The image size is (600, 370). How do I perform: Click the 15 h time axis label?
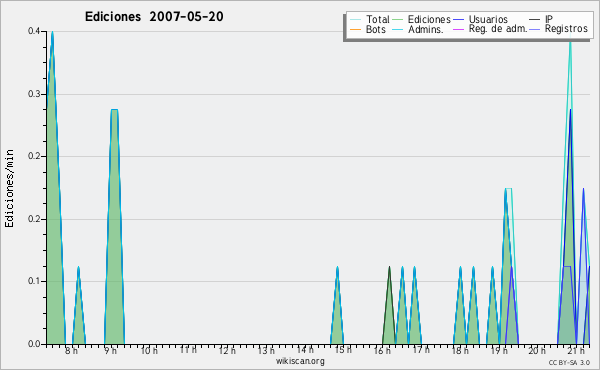[x=343, y=350]
